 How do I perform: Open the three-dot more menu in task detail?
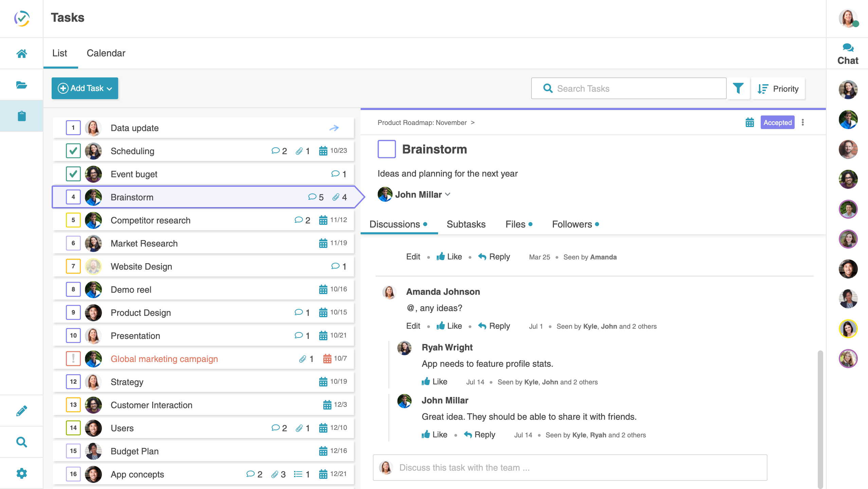pos(803,122)
